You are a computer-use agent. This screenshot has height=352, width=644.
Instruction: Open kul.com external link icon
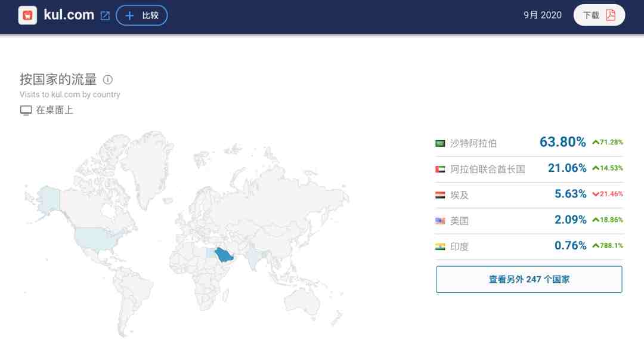pyautogui.click(x=105, y=16)
